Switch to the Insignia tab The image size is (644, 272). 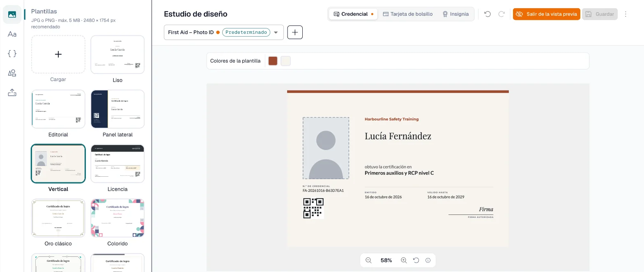pos(455,14)
